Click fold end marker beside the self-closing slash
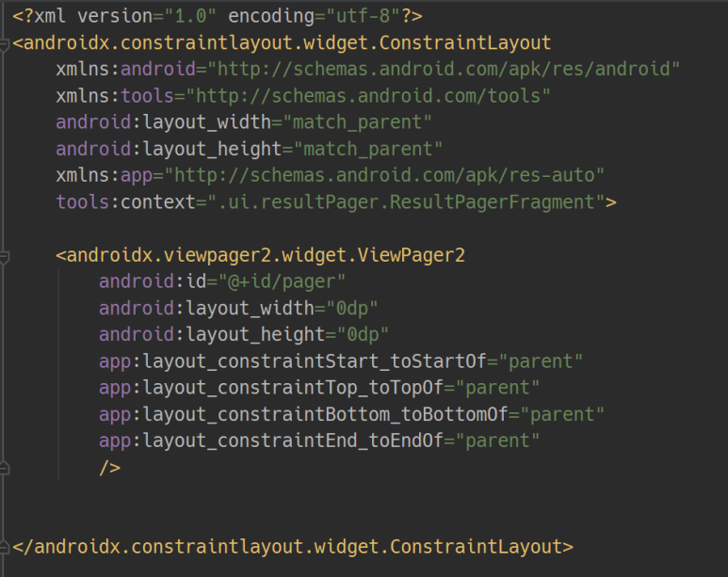Screen dimensions: 728x577 coord(5,467)
